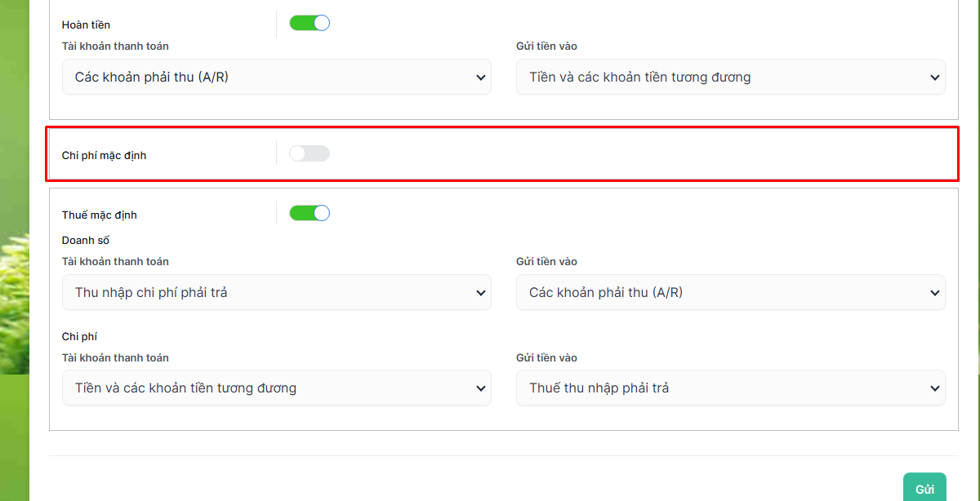Expand Hoàn tiền's Gửi tiền vào dropdown
The width and height of the screenshot is (980, 501).
point(730,78)
